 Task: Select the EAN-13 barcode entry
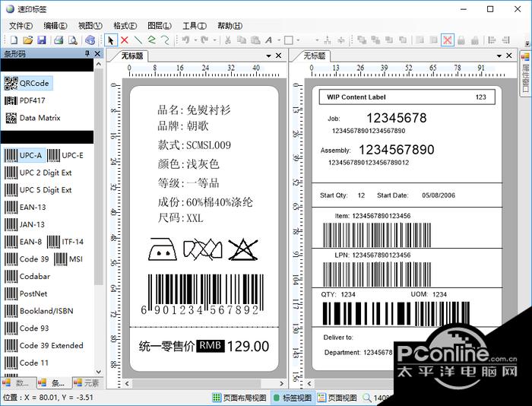pos(26,207)
